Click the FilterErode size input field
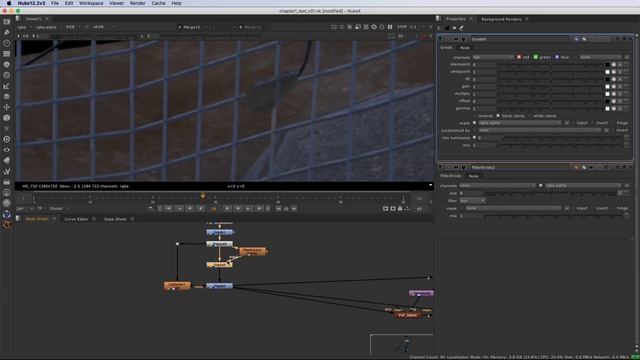This screenshot has height=360, width=640. point(471,193)
